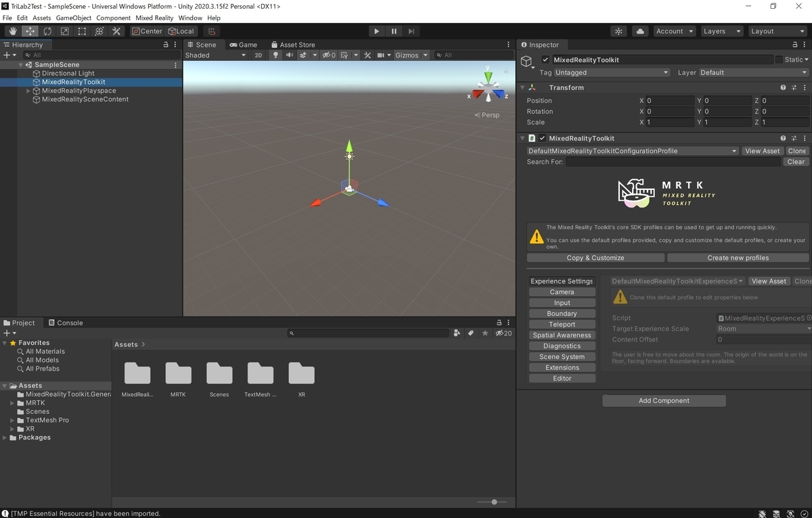812x518 pixels.
Task: Toggle 2D view in Scene
Action: coord(258,55)
